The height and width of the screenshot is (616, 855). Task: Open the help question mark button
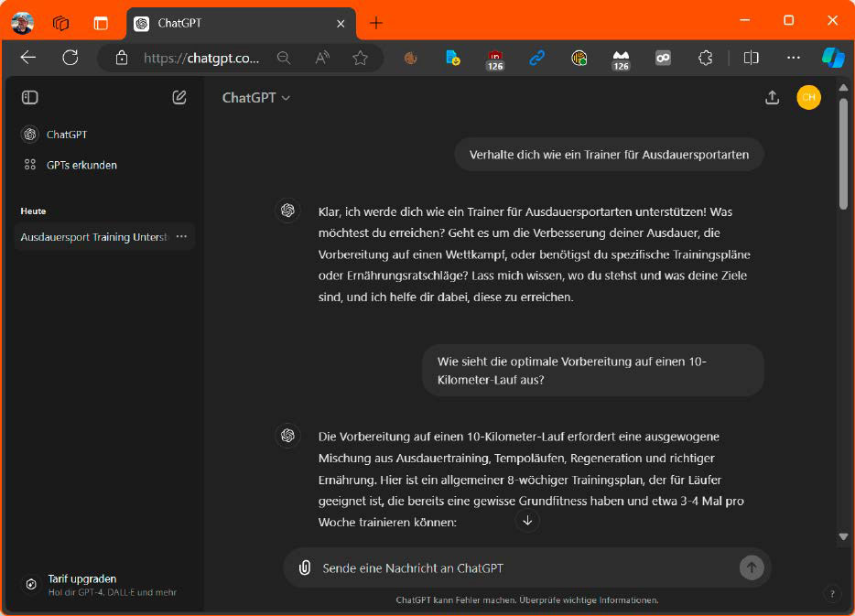(x=832, y=594)
